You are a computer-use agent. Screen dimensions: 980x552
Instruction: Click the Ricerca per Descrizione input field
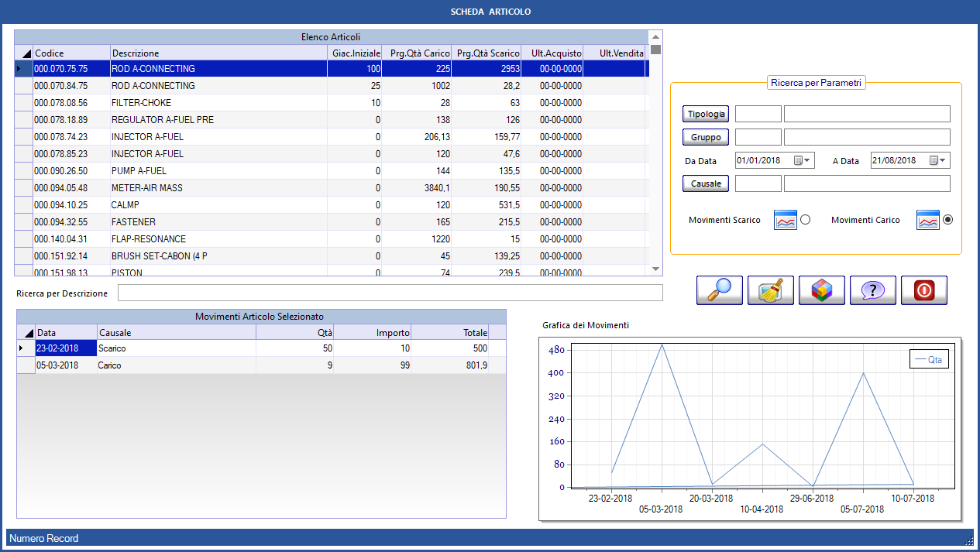pos(387,293)
